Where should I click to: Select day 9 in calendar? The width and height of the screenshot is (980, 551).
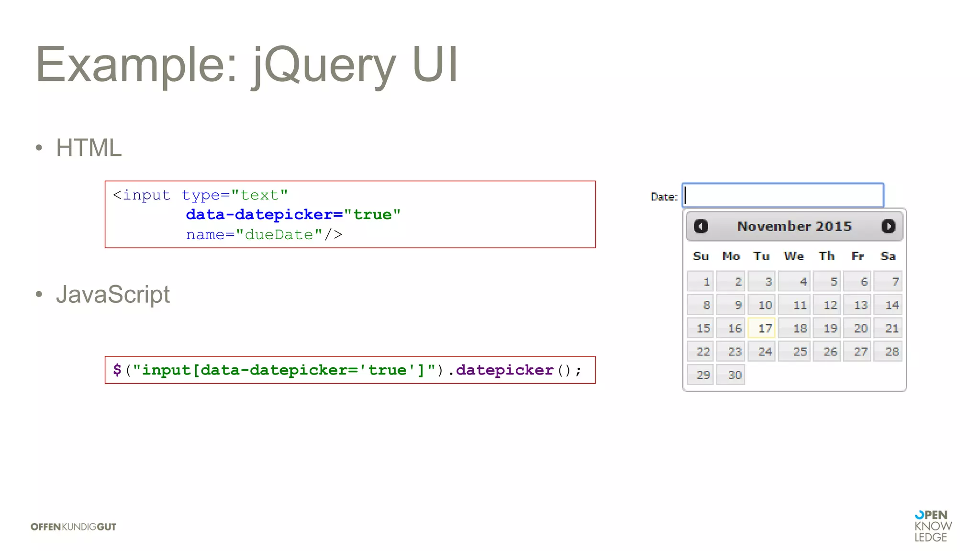731,305
